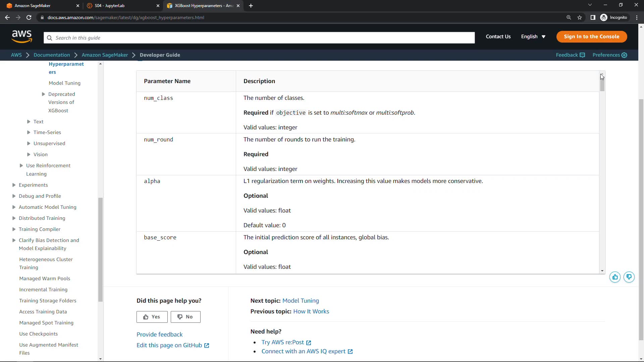Viewport: 644px width, 362px height.
Task: Click the browser zoom magnifier icon
Action: [569, 17]
